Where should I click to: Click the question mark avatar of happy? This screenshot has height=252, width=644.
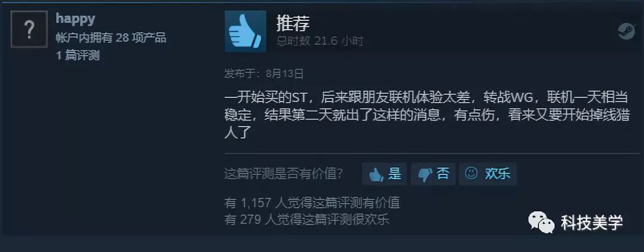29,30
